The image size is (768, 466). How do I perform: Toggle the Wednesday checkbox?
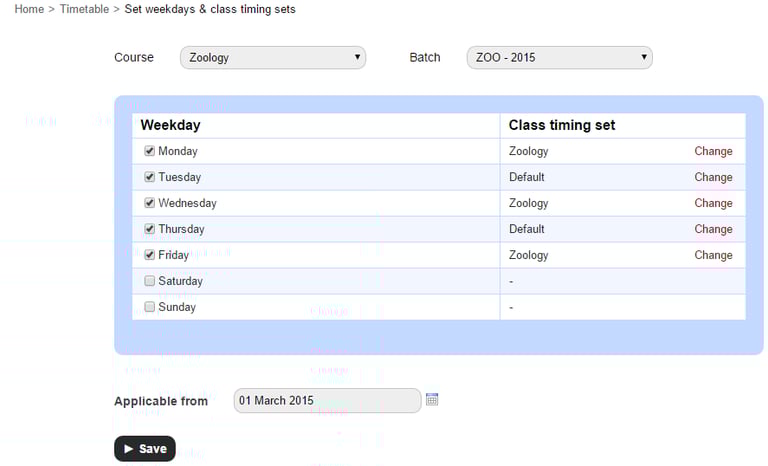click(150, 203)
